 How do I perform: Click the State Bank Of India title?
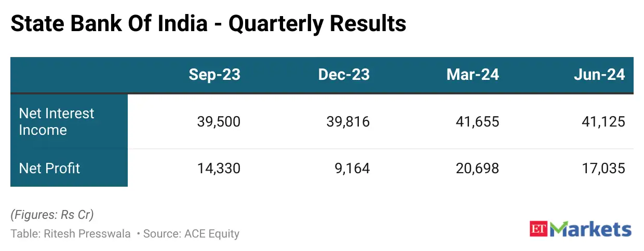208,24
